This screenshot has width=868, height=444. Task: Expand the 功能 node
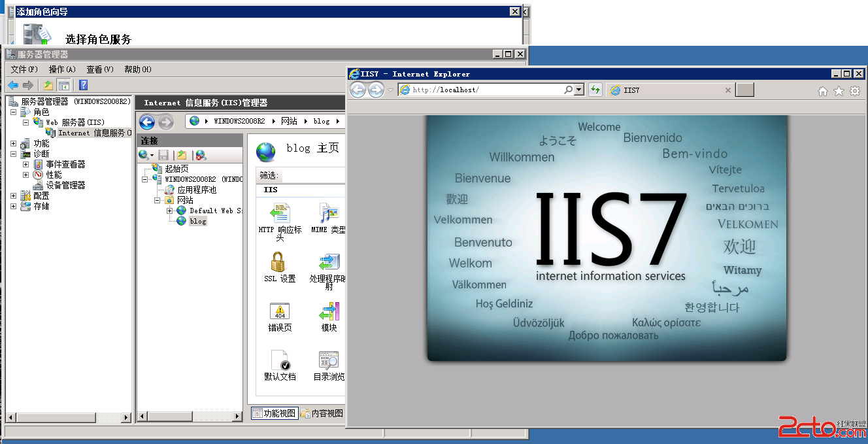[x=13, y=143]
